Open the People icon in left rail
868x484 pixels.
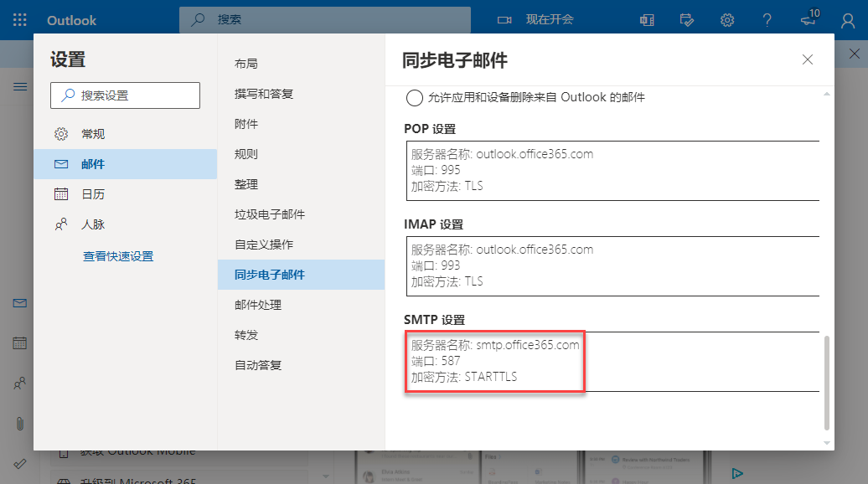tap(20, 383)
